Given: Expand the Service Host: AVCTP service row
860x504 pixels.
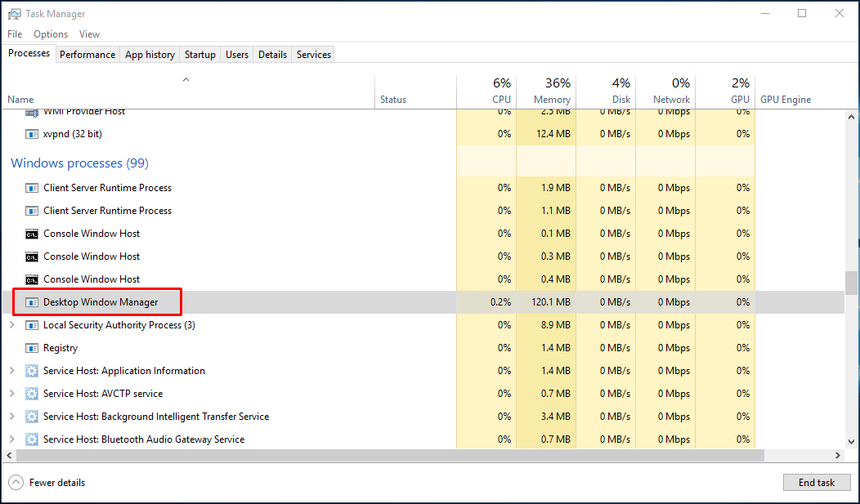Looking at the screenshot, I should pyautogui.click(x=11, y=394).
